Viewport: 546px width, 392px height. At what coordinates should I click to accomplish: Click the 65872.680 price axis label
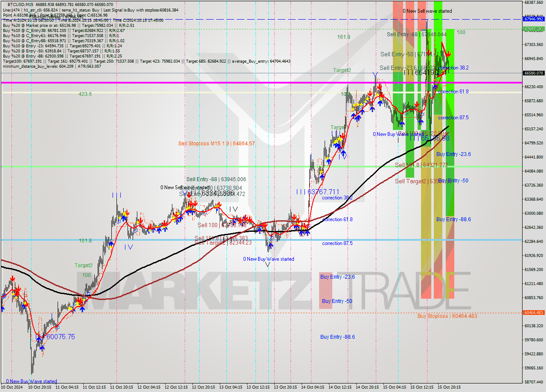click(534, 101)
